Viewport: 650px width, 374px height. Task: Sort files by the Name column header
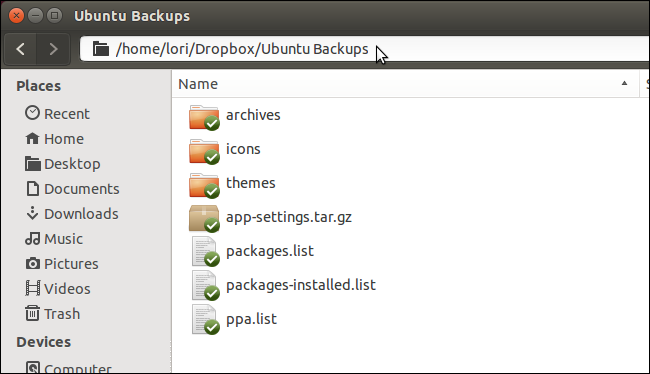[x=405, y=84]
